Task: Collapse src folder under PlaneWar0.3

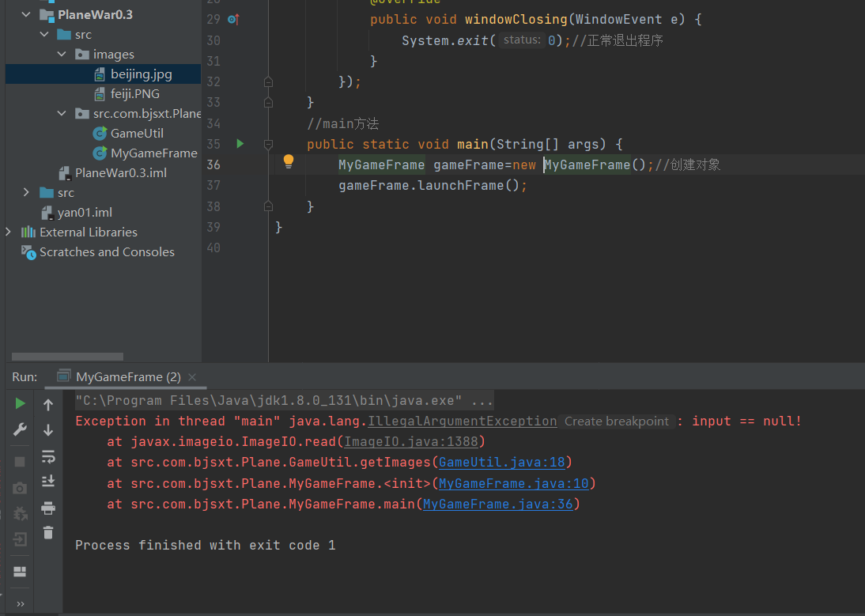Action: (44, 35)
